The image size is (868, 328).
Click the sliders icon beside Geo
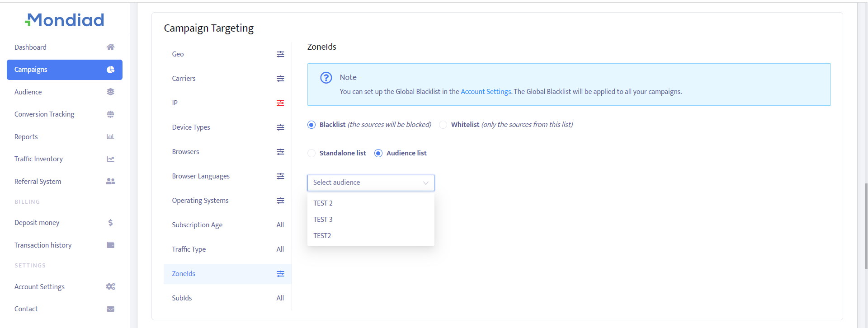click(x=280, y=54)
